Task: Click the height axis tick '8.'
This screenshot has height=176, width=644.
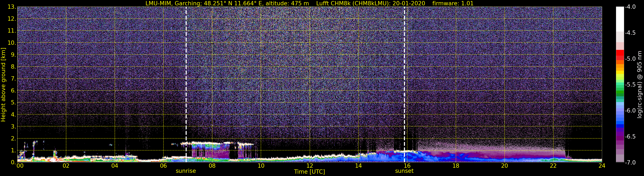Action: tap(13, 66)
